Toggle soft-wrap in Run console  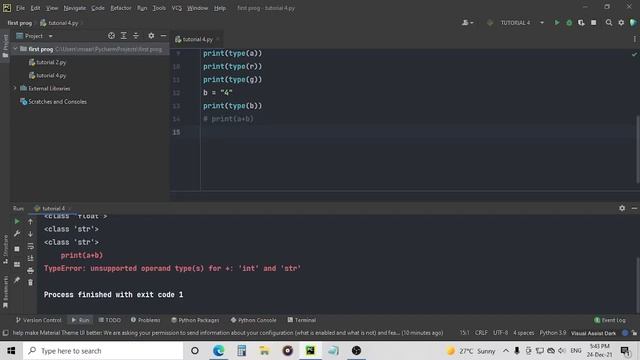click(31, 246)
